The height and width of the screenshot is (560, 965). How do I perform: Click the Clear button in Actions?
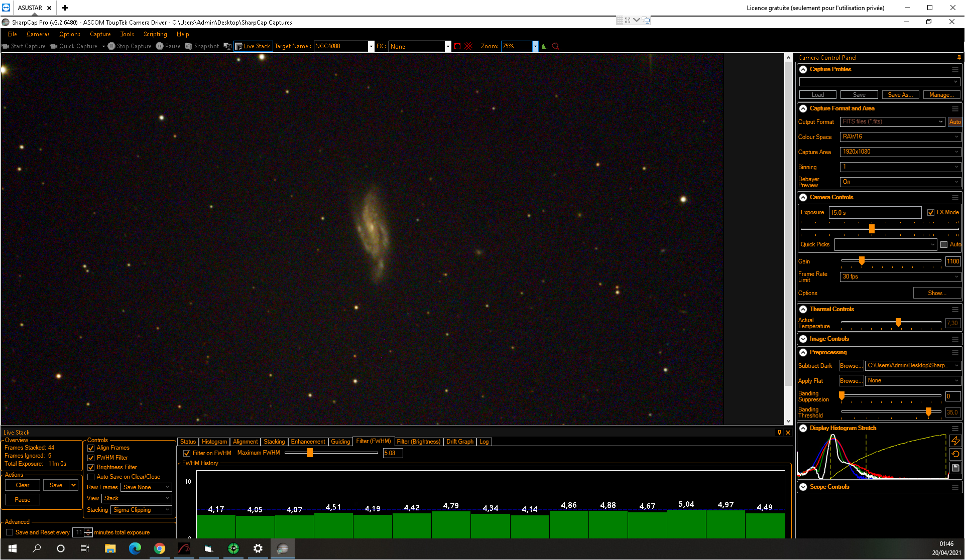[x=23, y=485]
